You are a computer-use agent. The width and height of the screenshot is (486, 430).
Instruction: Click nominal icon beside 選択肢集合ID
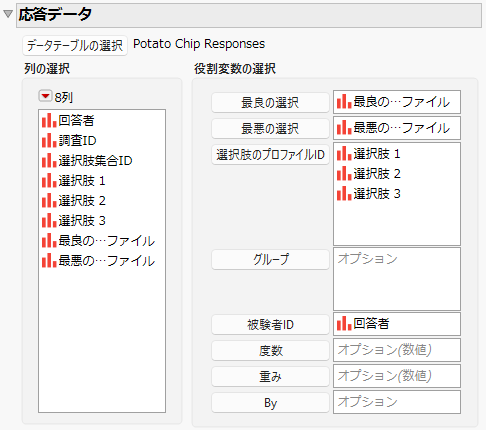[x=49, y=160]
